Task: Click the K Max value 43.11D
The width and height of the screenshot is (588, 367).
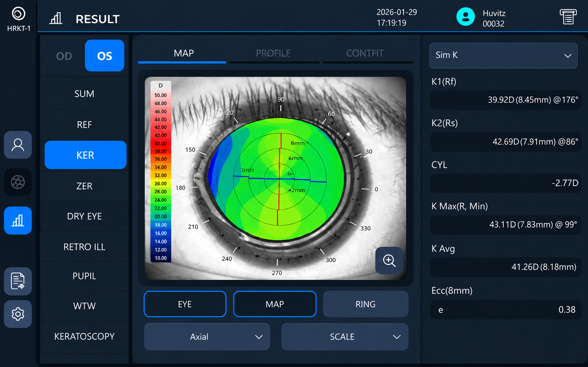Action: (x=505, y=224)
